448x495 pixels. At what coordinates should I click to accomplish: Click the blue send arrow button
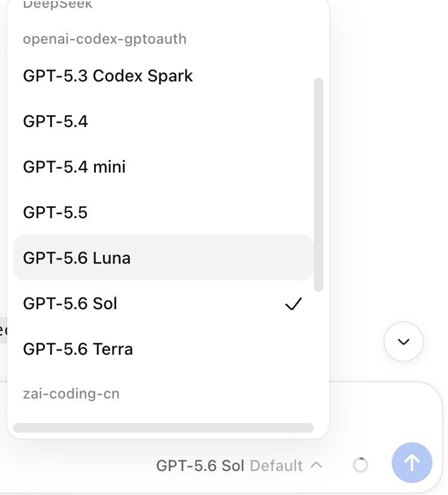pos(411,463)
